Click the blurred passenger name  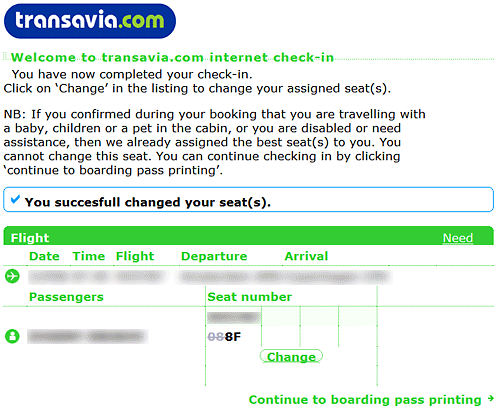(88, 336)
